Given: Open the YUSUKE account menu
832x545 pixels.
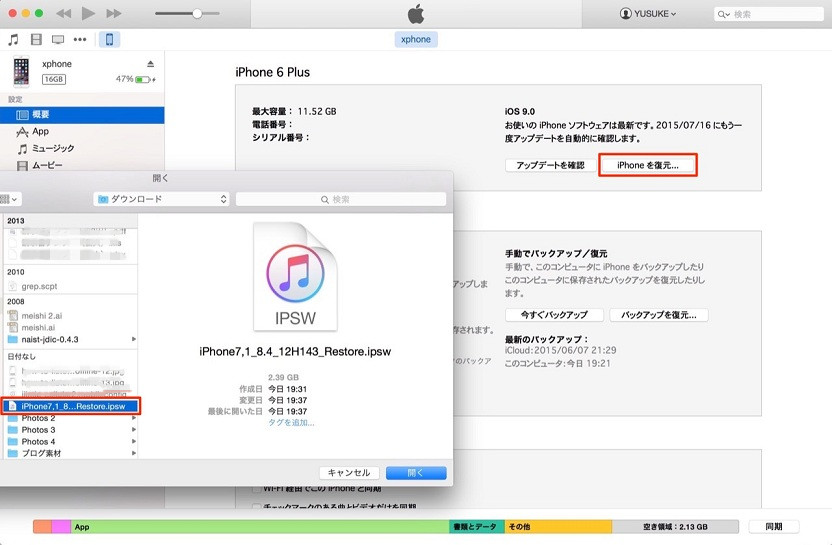Looking at the screenshot, I should click(648, 14).
